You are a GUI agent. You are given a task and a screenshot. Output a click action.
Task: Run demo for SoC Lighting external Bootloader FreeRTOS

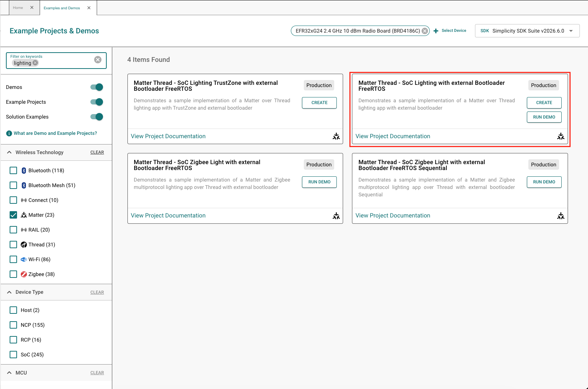pos(544,117)
